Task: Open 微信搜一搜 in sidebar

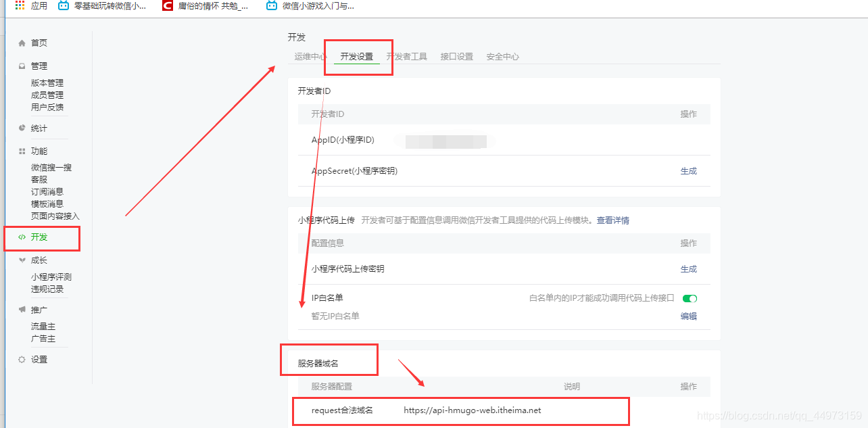Action: (x=51, y=168)
